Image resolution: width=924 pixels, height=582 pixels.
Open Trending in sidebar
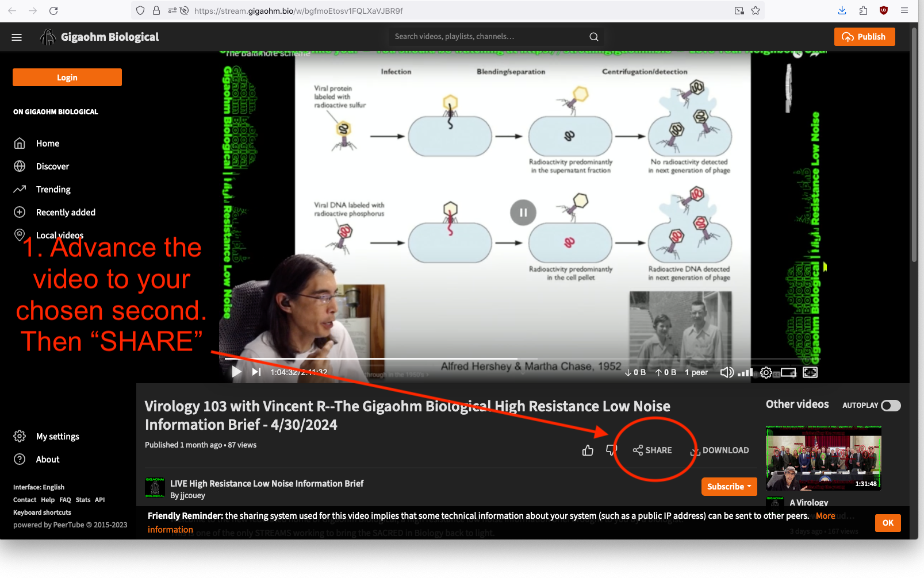tap(53, 190)
